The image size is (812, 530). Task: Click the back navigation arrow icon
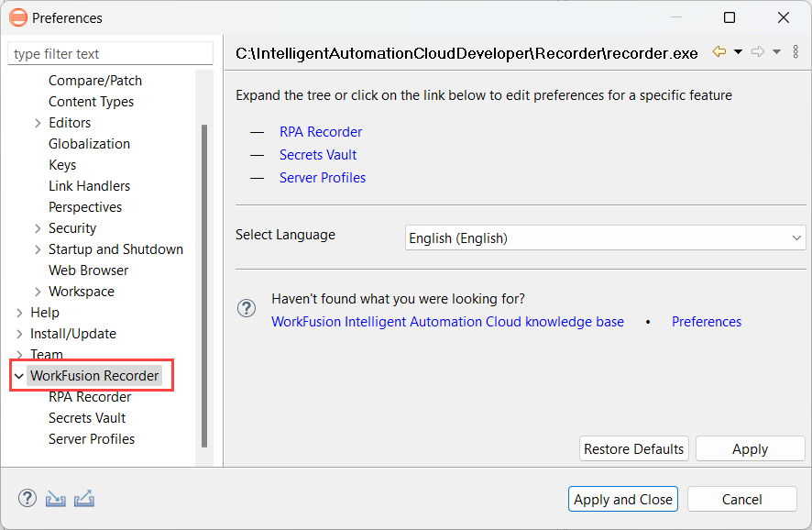click(719, 52)
